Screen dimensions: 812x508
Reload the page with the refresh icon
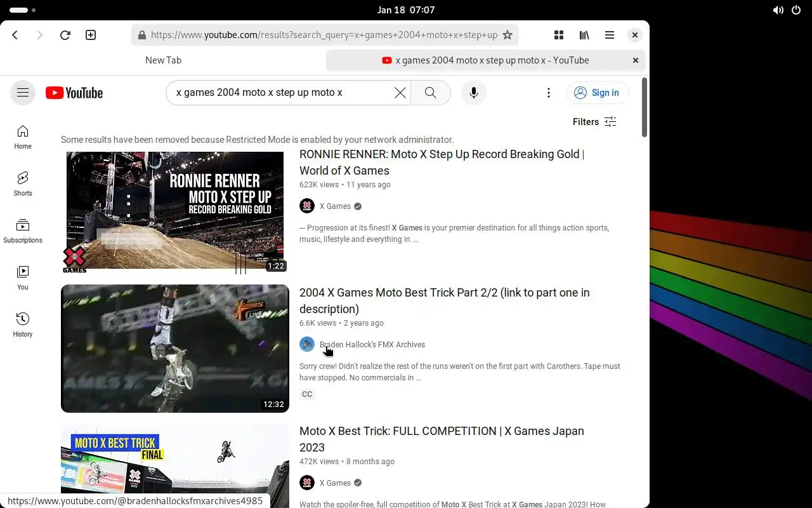(x=65, y=35)
